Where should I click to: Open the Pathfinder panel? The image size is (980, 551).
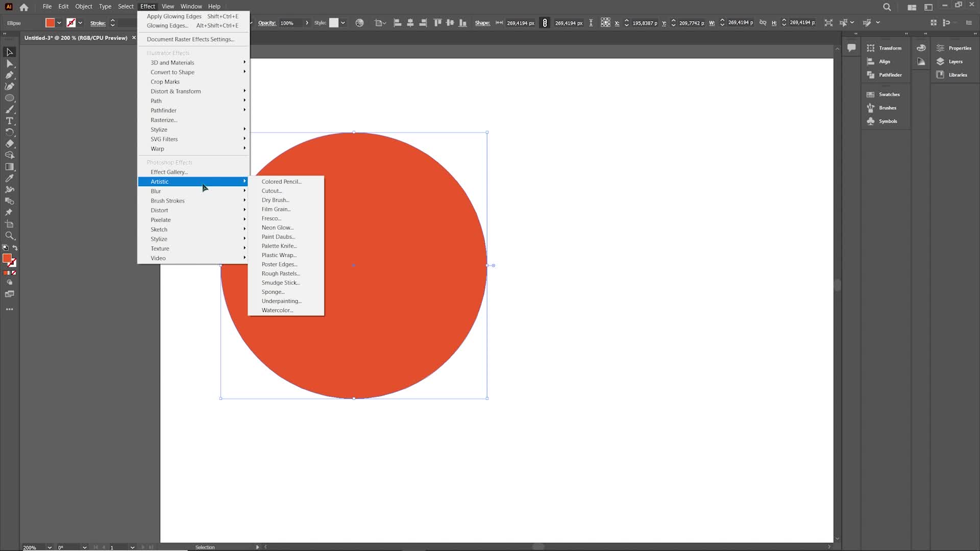(885, 75)
